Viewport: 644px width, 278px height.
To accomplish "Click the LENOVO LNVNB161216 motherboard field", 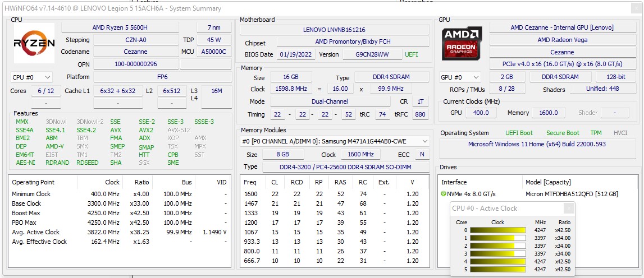I will 334,30.
